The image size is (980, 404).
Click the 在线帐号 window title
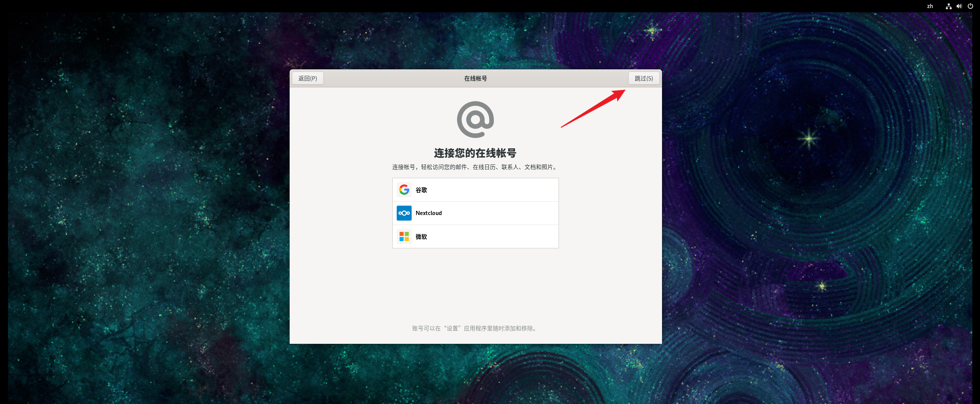(x=475, y=78)
